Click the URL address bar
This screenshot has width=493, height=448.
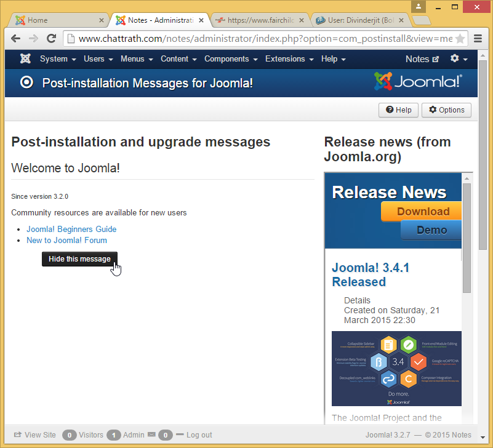click(265, 38)
